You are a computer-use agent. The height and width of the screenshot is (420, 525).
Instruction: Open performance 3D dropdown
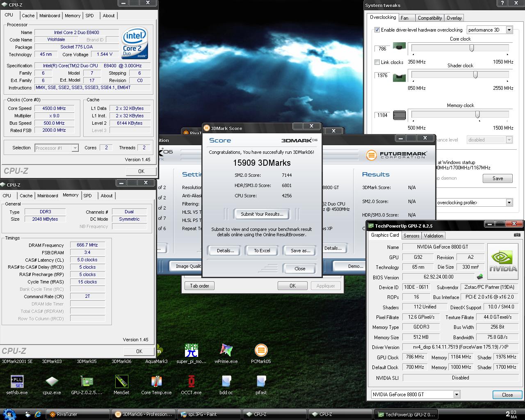click(x=509, y=30)
